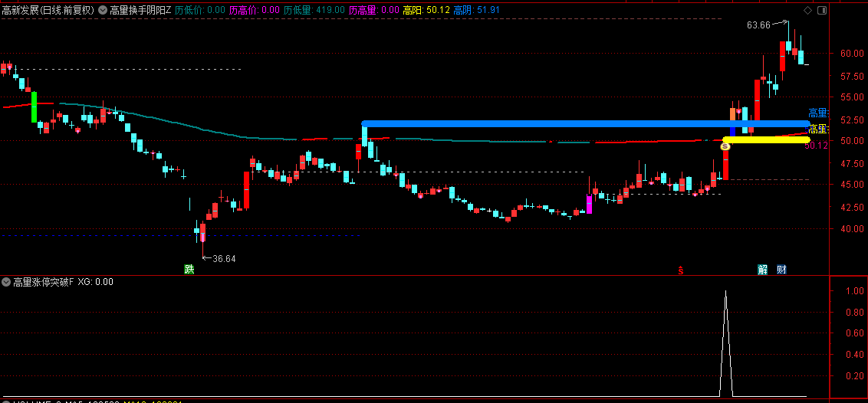
Task: Click the magenta 50.12 price label
Action: (816, 146)
